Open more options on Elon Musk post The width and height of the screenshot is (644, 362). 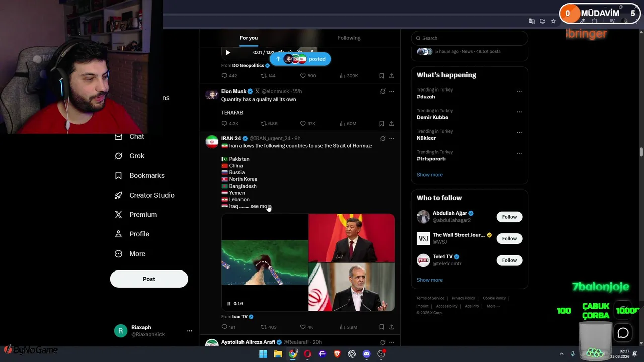click(x=392, y=92)
